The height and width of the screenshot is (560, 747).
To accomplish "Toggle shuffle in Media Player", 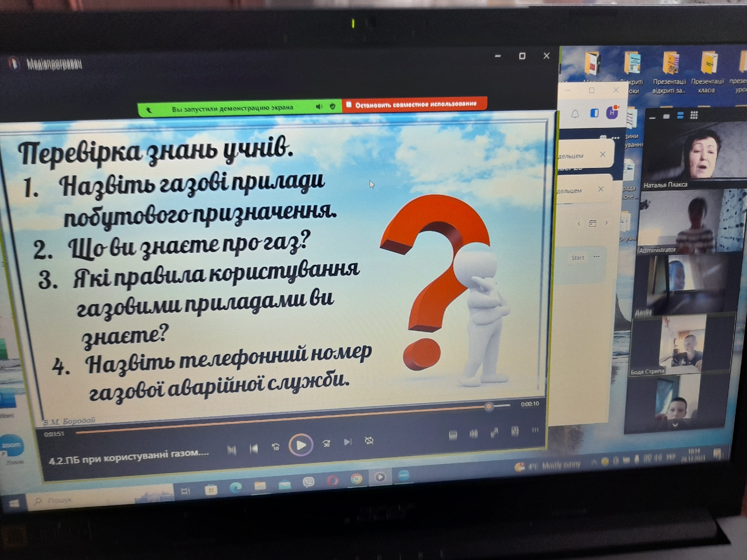I will pos(232,449).
